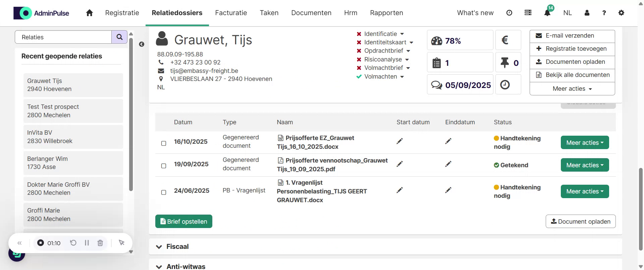644x270 pixels.
Task: Click the settings gear icon
Action: (621, 13)
